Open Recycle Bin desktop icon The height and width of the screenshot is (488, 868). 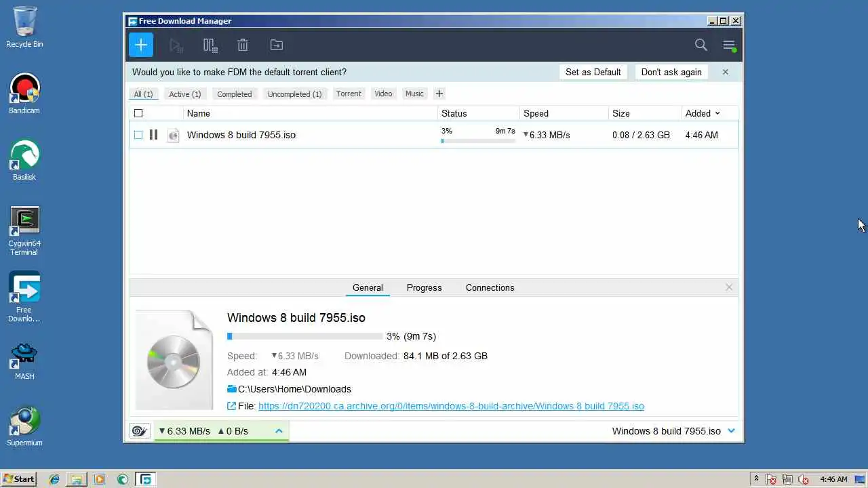click(24, 28)
